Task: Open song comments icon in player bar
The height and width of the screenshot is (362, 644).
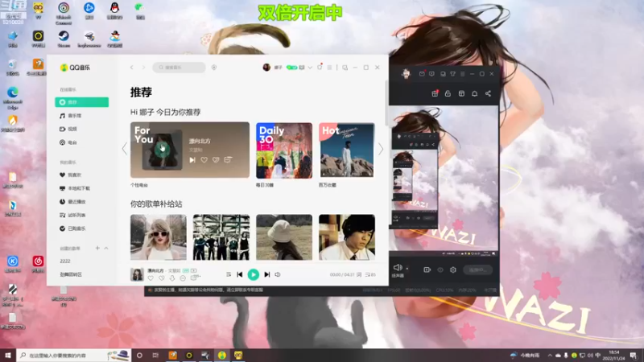Action: (195, 278)
